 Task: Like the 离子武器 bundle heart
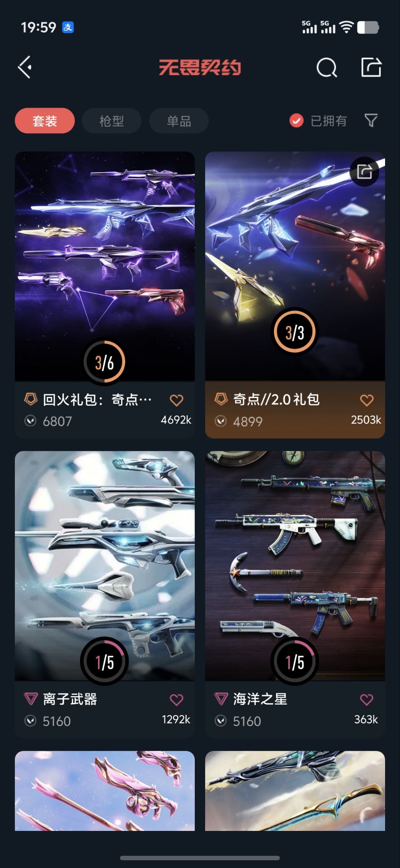(176, 700)
